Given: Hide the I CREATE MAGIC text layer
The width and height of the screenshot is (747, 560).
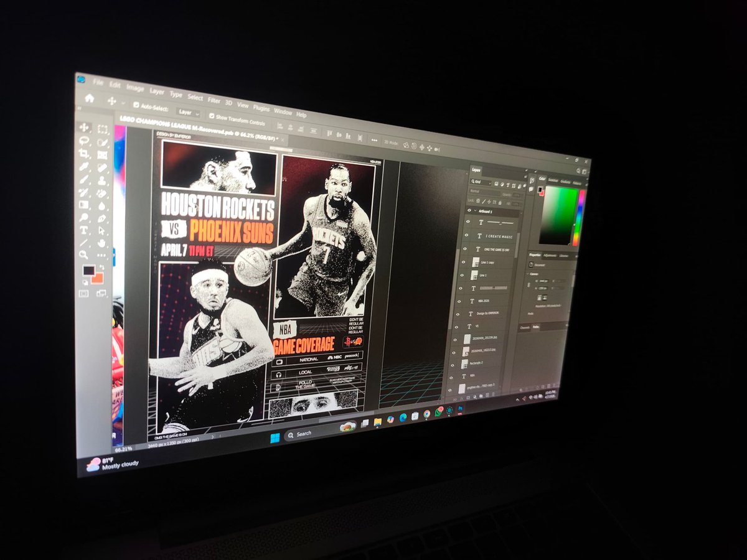Looking at the screenshot, I should pos(466,235).
